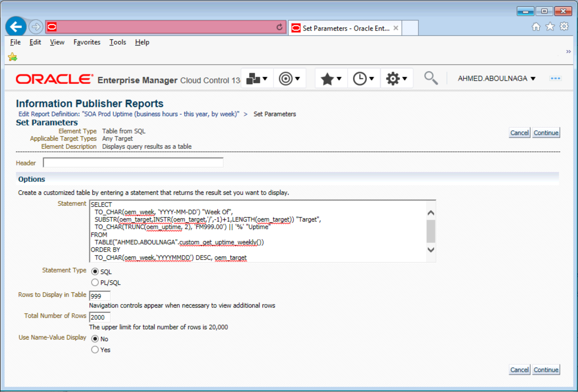The width and height of the screenshot is (578, 392).
Task: Open the Enterprise menu icon
Action: tap(256, 79)
